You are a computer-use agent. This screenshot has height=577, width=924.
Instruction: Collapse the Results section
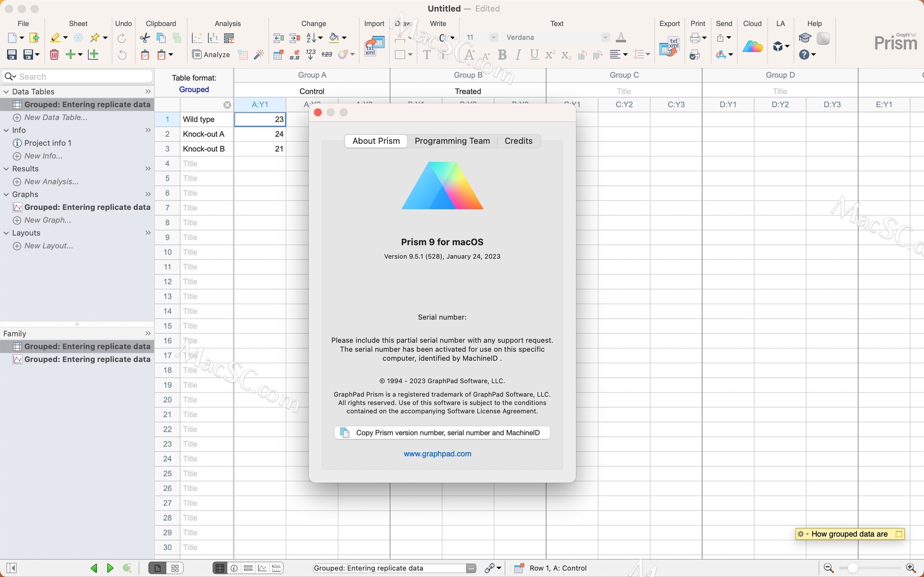coord(6,168)
